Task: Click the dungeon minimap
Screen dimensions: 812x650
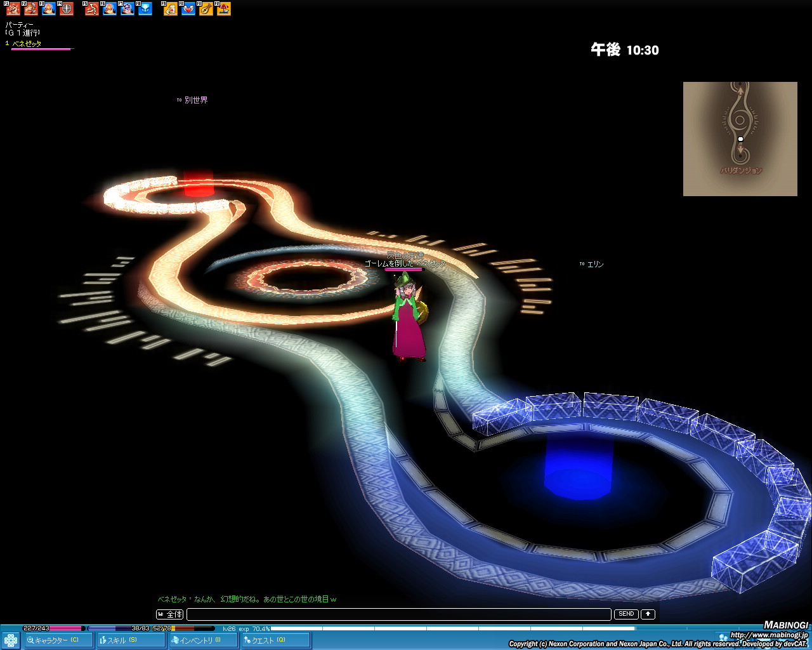Action: [740, 138]
